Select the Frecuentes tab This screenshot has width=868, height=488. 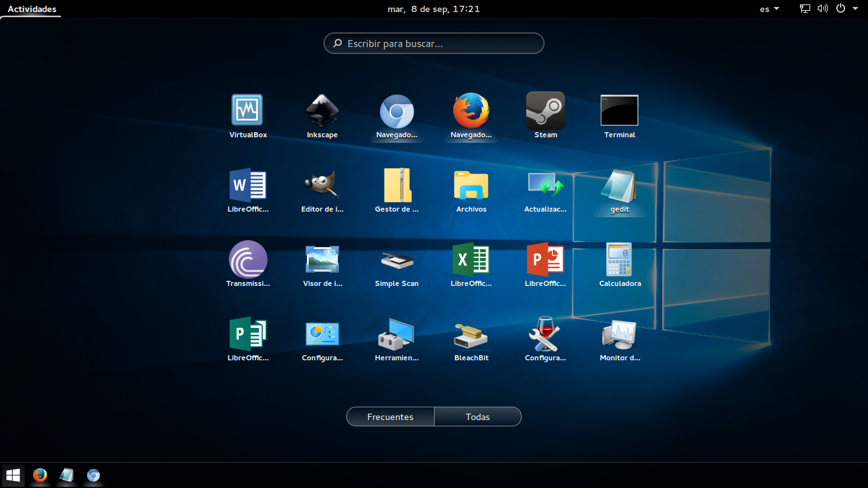[x=390, y=416]
